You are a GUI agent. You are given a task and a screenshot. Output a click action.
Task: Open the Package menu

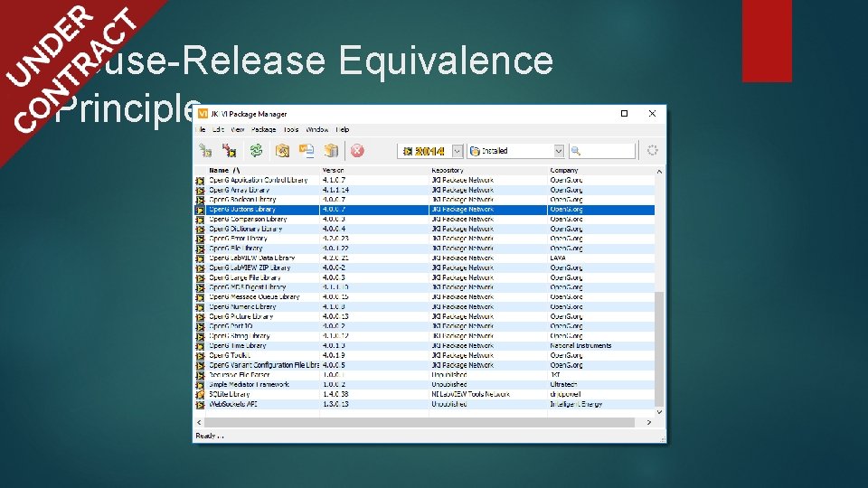click(x=263, y=129)
